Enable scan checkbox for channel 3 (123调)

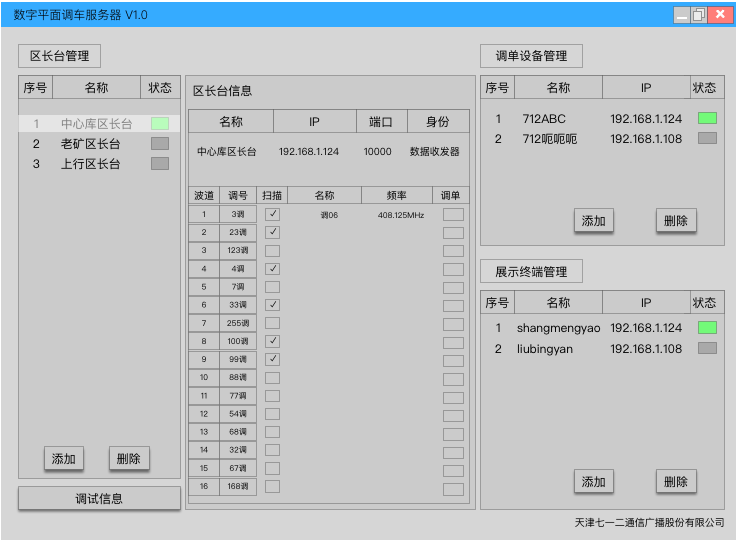[272, 251]
